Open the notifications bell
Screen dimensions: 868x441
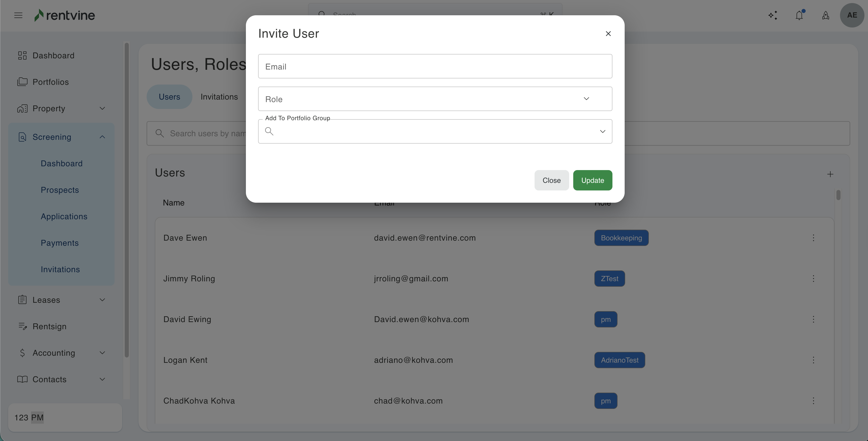[x=799, y=15]
